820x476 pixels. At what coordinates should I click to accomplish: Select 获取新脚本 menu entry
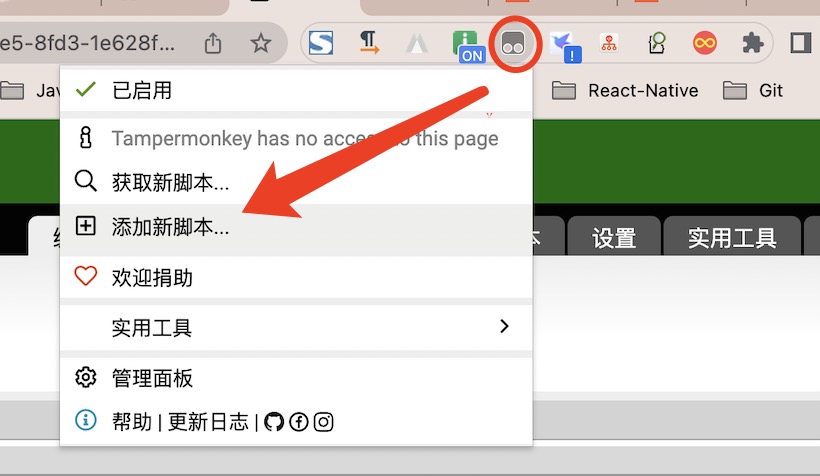[x=296, y=183]
